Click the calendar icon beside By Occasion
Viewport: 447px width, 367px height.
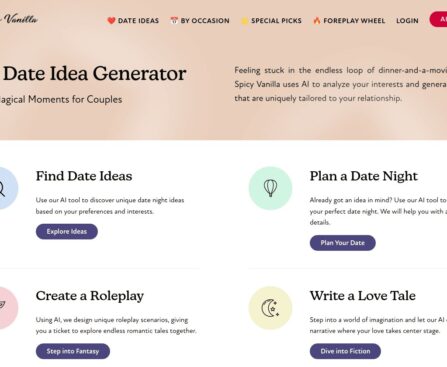174,20
